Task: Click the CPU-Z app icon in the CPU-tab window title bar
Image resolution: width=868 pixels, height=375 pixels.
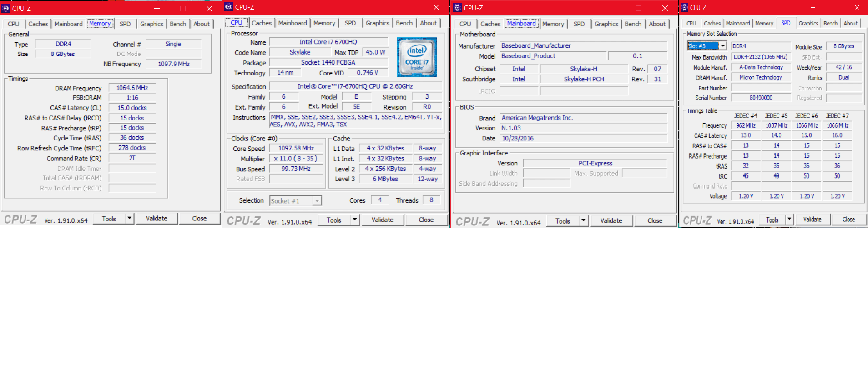Action: [228, 7]
